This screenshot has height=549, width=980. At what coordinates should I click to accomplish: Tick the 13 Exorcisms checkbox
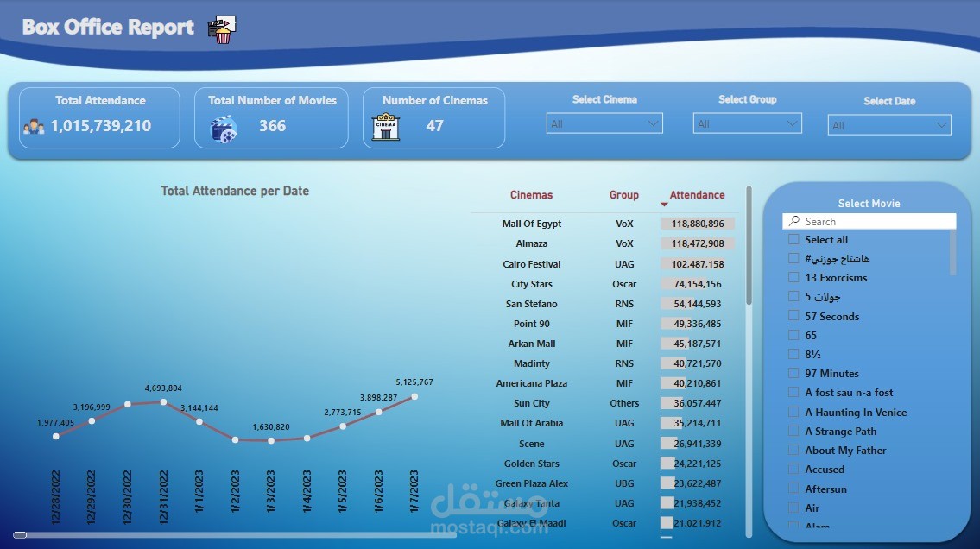793,277
